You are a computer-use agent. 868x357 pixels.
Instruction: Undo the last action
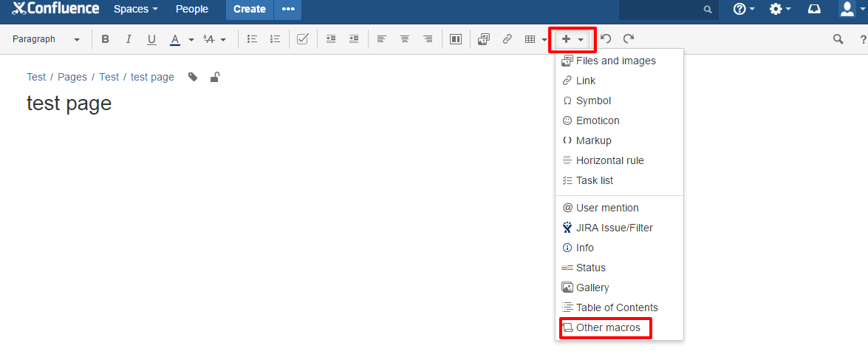click(x=606, y=38)
